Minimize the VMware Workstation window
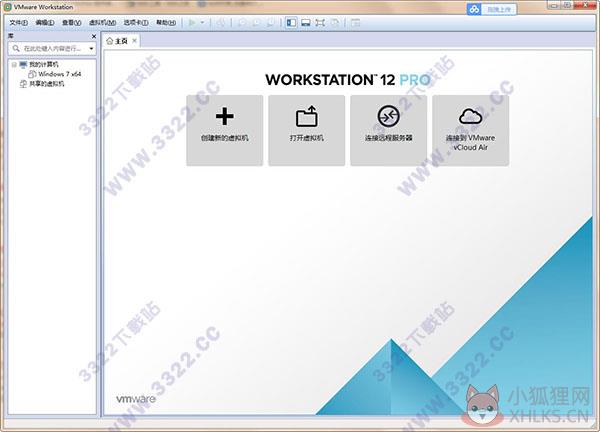This screenshot has width=600, height=432. [x=554, y=5]
